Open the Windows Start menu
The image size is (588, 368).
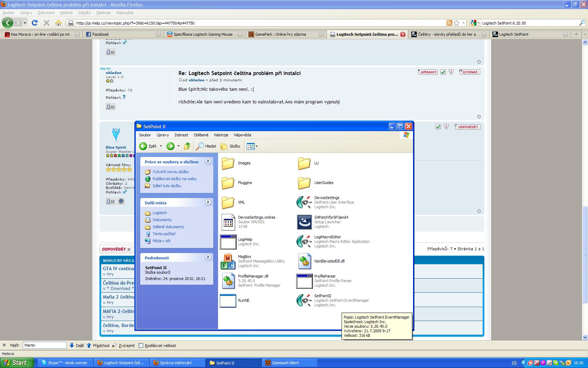pos(17,363)
